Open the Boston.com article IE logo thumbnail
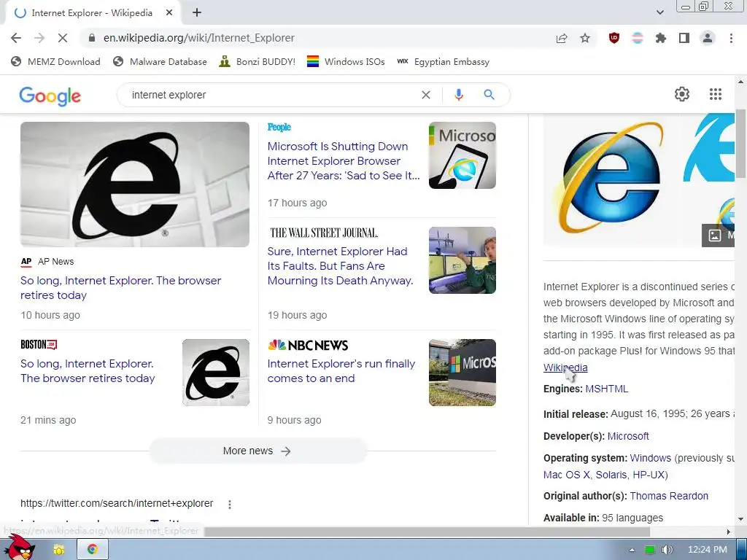Viewport: 747px width, 560px height. click(216, 373)
